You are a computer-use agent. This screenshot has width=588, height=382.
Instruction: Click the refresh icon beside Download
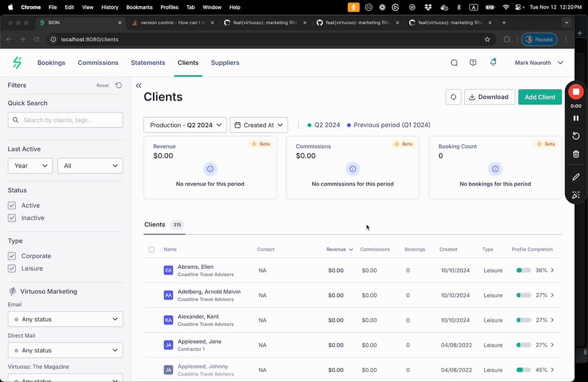(453, 97)
